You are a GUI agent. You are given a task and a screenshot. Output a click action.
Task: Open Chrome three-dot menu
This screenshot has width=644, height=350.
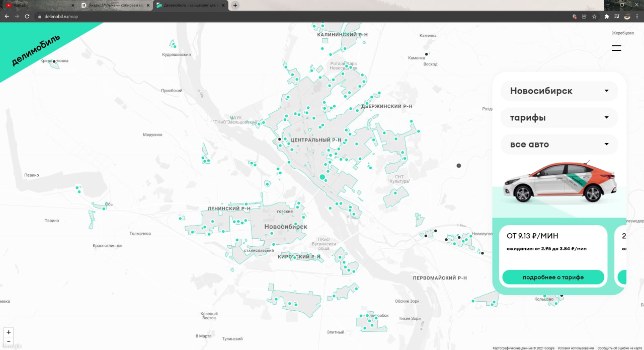(637, 17)
